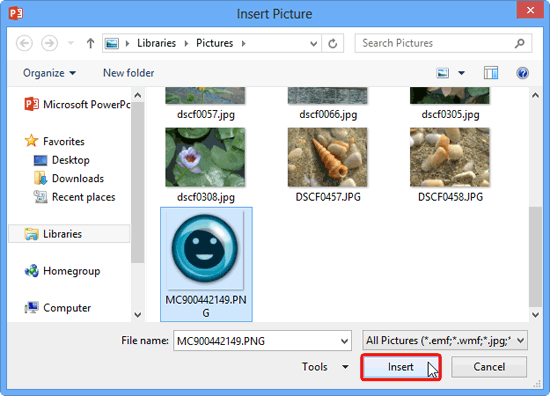Expand the chevron after Pictures in path

pyautogui.click(x=243, y=43)
